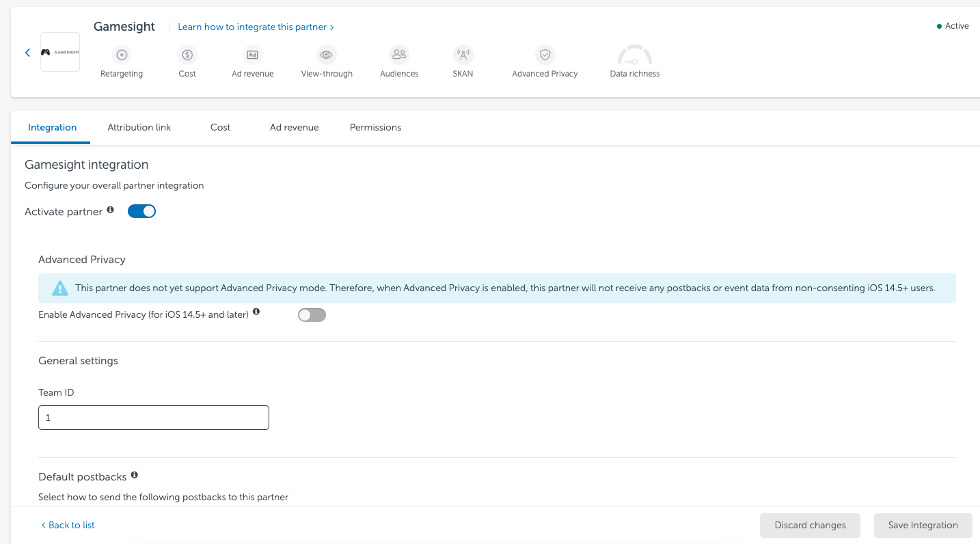Viewport: 980px width, 544px height.
Task: Go to the Ad revenue tab
Action: (295, 127)
